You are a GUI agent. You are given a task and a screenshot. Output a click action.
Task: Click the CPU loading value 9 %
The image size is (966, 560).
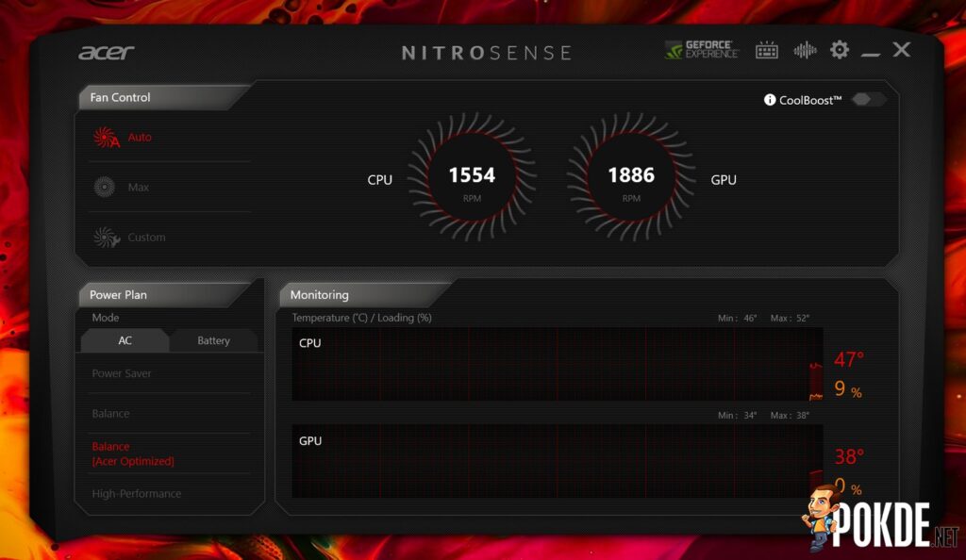pyautogui.click(x=848, y=389)
